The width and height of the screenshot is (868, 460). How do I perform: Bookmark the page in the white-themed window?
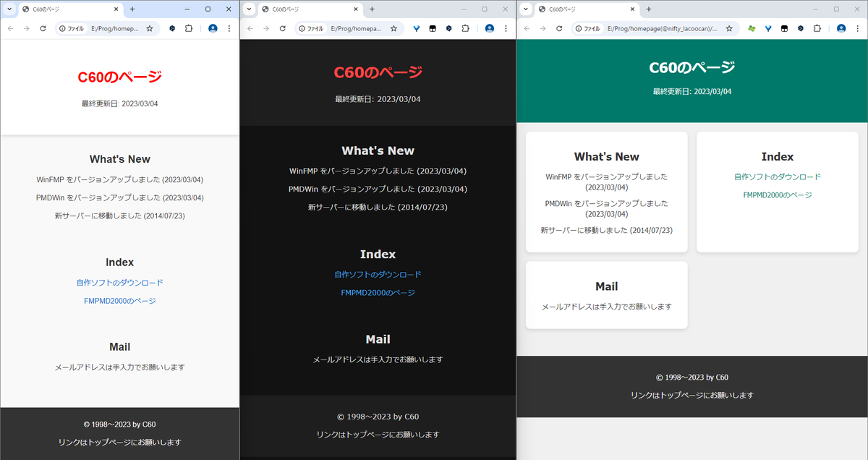(x=150, y=28)
